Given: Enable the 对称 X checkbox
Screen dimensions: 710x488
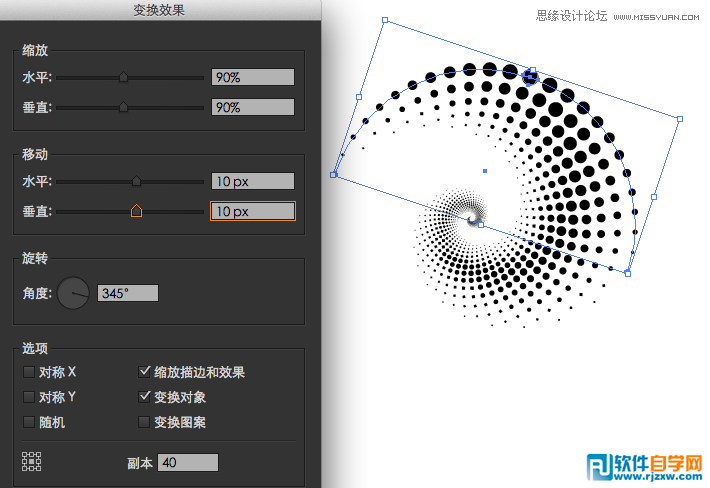Looking at the screenshot, I should point(29,372).
